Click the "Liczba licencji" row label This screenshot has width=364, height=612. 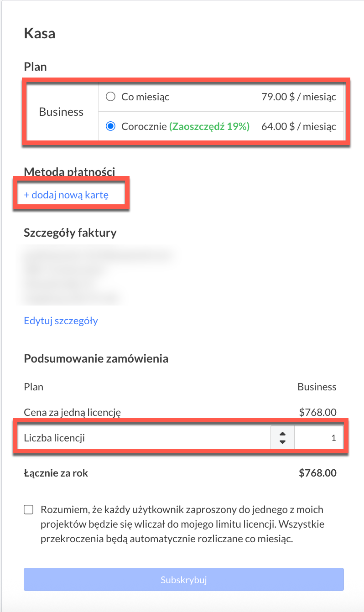click(54, 438)
